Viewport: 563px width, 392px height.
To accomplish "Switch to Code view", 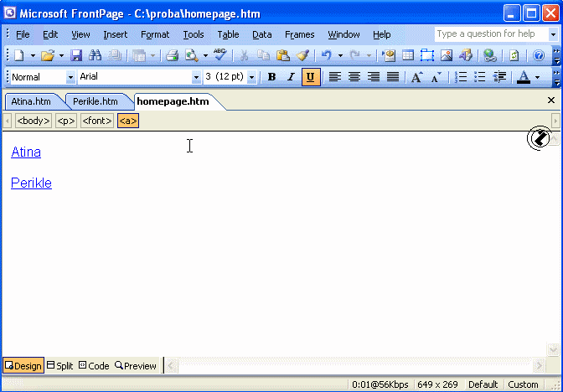I will 94,366.
